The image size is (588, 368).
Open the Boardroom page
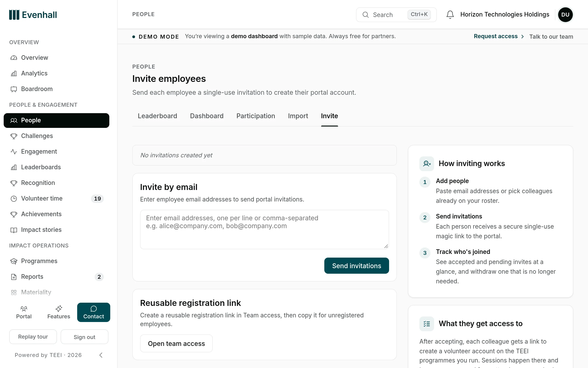pyautogui.click(x=56, y=89)
